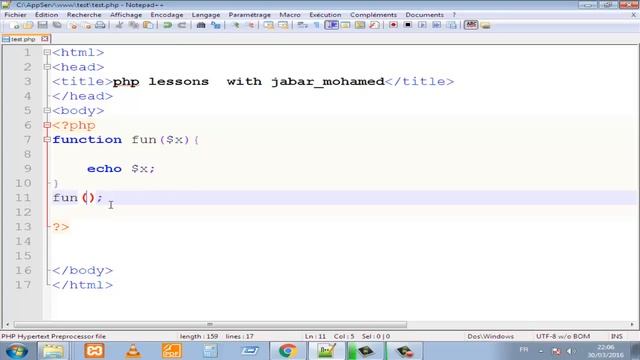Collapse the <head> fold on line 2

coord(47,67)
